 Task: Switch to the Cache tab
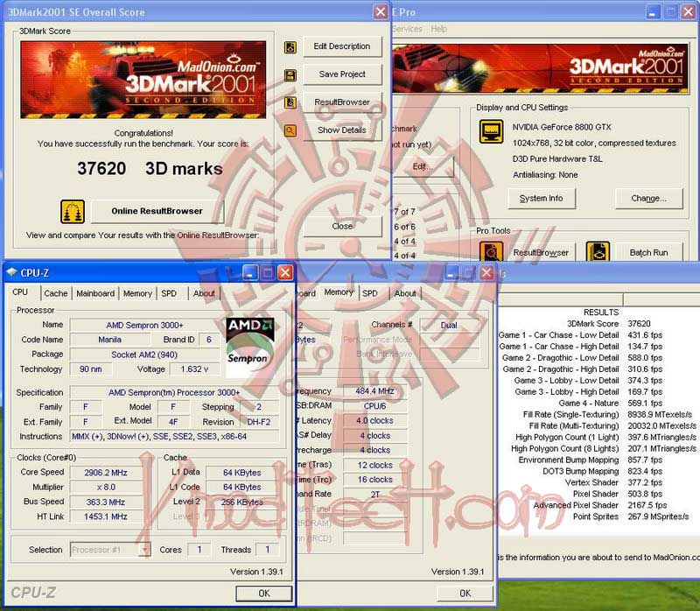[x=56, y=293]
